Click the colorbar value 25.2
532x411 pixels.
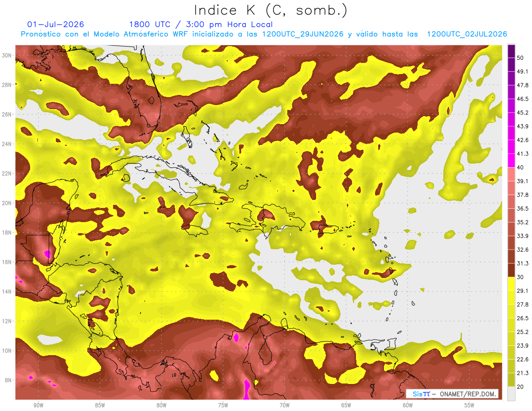click(523, 332)
